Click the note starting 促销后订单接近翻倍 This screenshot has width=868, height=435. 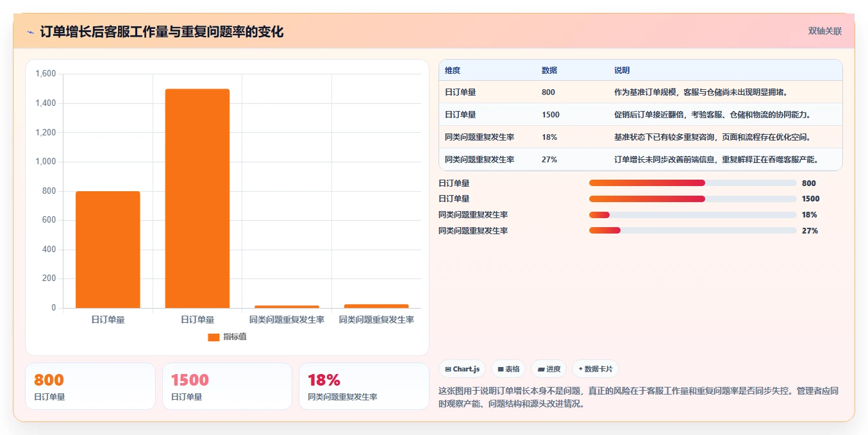pyautogui.click(x=712, y=115)
